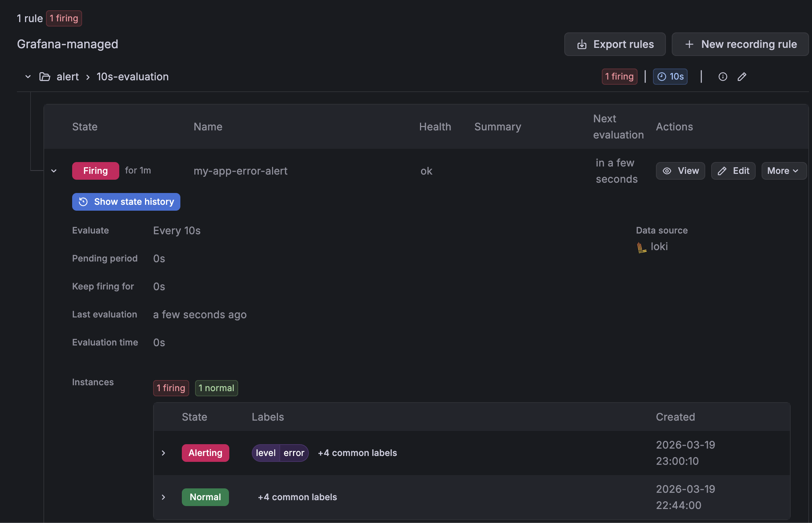This screenshot has height=523, width=812.
Task: Collapse the alert 10s-evaluation group
Action: click(x=28, y=77)
